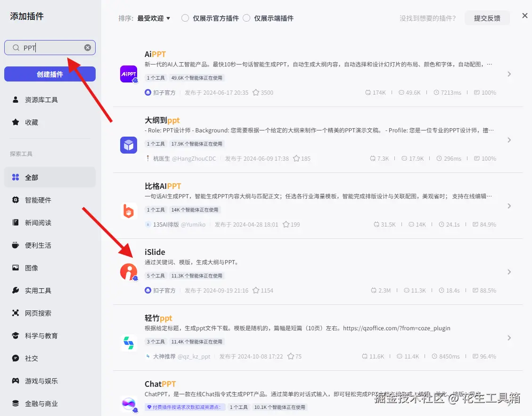Click the 提交反馈 button
The image size is (532, 416).
[x=487, y=18]
